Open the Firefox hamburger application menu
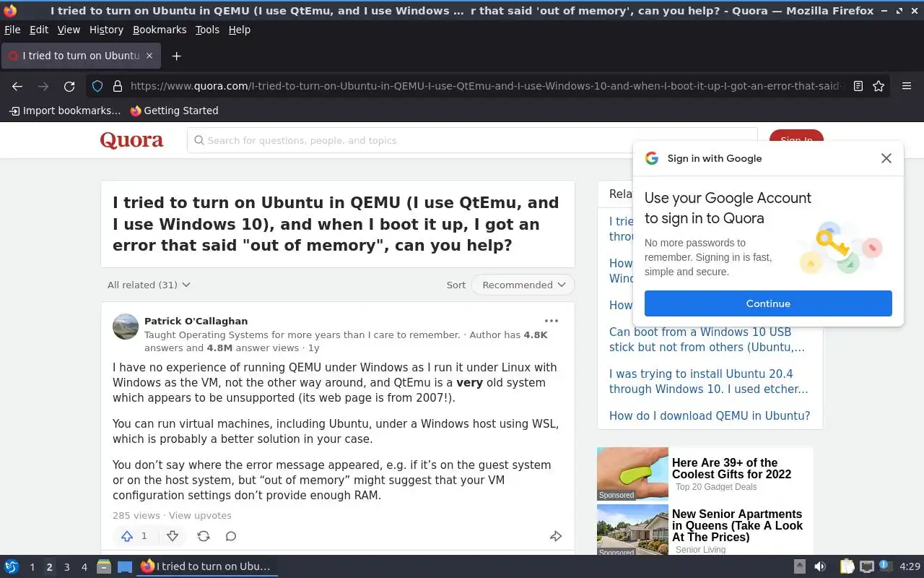Viewport: 924px width, 578px height. (907, 86)
